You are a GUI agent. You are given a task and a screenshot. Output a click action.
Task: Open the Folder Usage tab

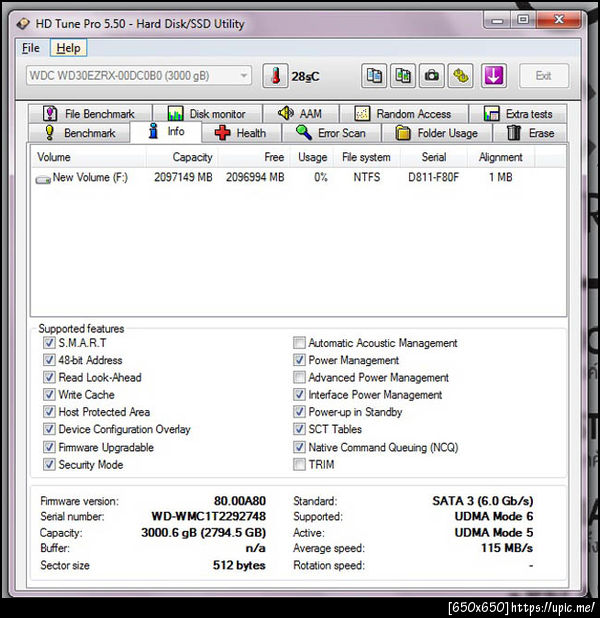pyautogui.click(x=437, y=133)
